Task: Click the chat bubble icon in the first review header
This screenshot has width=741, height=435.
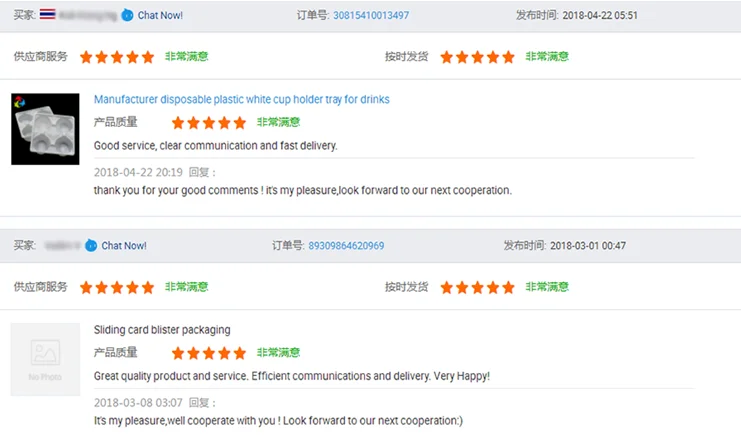Action: [x=127, y=16]
